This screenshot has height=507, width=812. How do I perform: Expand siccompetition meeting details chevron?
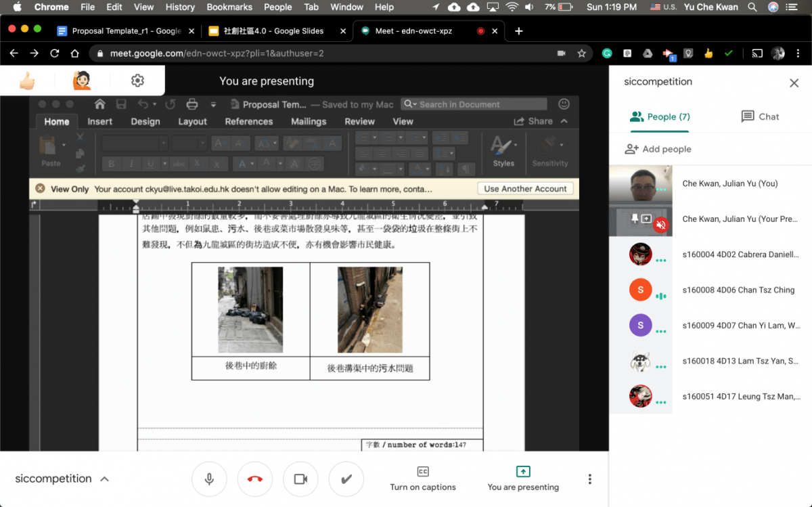pos(105,479)
